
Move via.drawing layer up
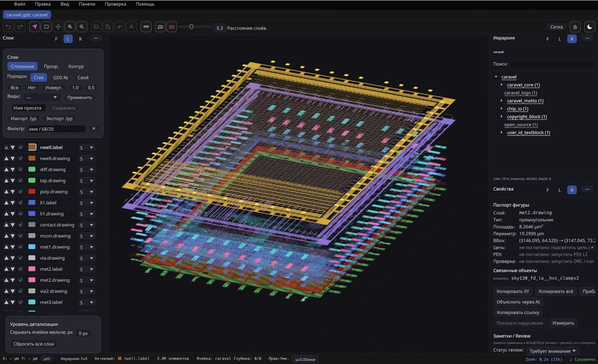coord(6,258)
